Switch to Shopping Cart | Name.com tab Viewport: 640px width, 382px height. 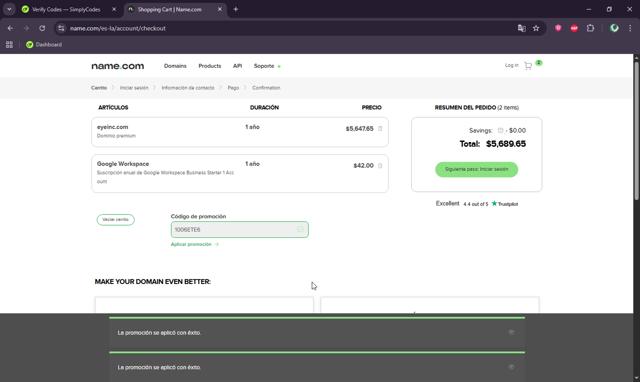pos(169,9)
